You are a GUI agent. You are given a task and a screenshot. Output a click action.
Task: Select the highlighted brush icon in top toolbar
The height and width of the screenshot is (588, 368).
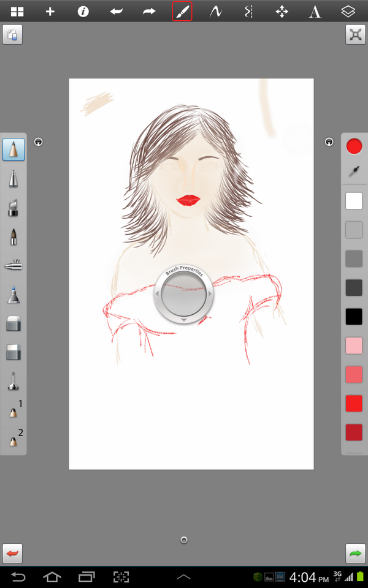pos(182,11)
